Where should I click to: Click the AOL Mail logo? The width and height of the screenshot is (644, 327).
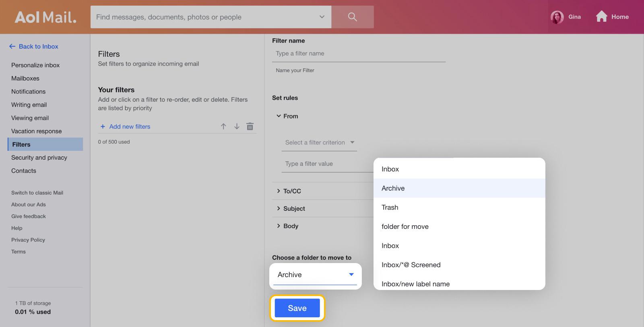45,17
